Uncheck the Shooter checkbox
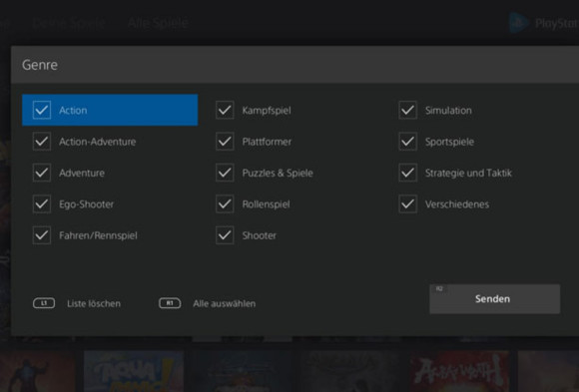The height and width of the screenshot is (392, 579). pyautogui.click(x=225, y=235)
